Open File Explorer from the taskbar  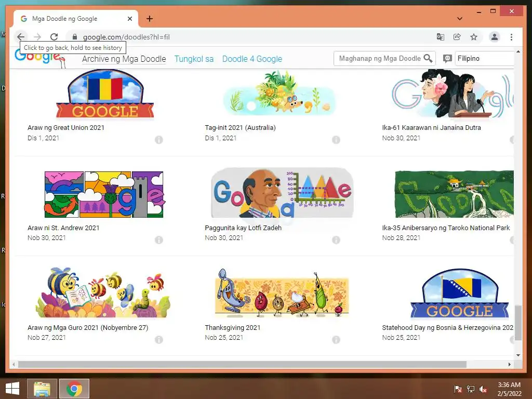point(42,389)
